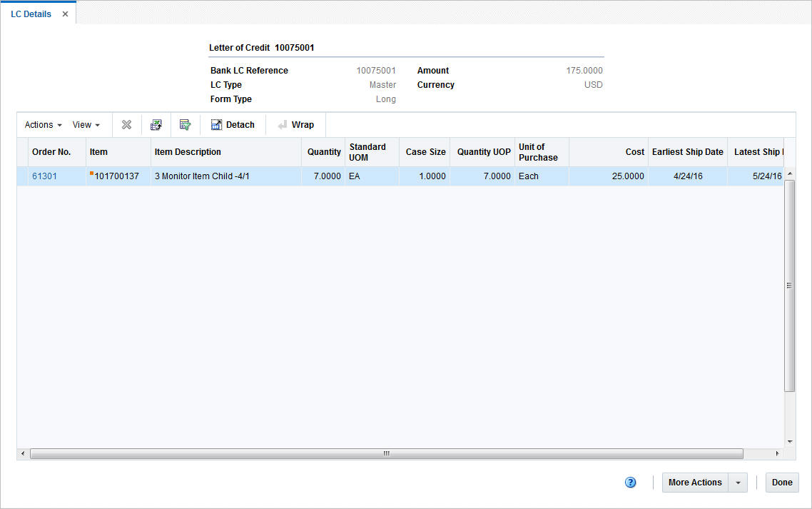Screen dimensions: 812x509
Task: Expand the More Actions dropdown arrow
Action: point(738,483)
